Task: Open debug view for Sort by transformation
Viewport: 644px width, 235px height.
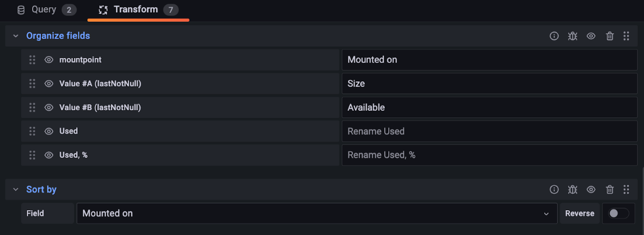Action: (573, 189)
